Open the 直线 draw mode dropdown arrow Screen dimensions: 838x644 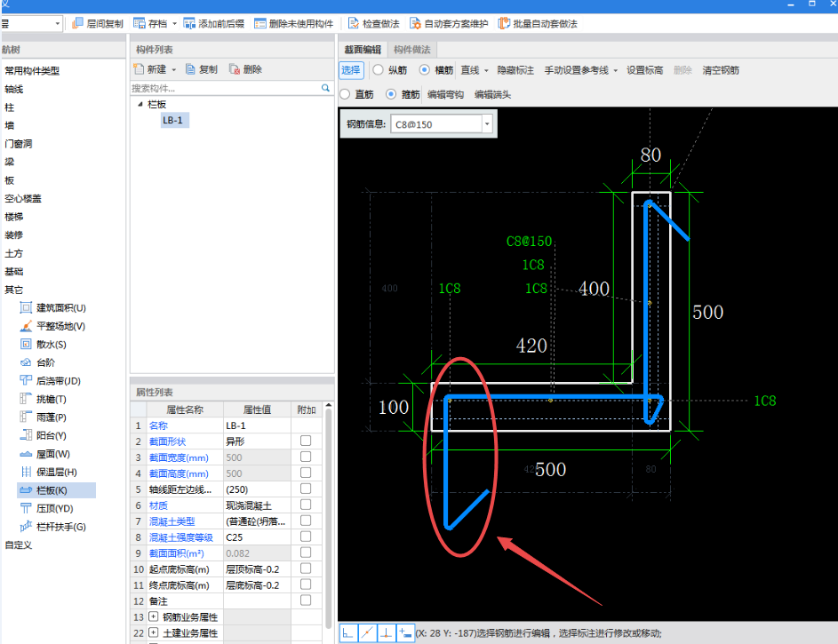(486, 70)
